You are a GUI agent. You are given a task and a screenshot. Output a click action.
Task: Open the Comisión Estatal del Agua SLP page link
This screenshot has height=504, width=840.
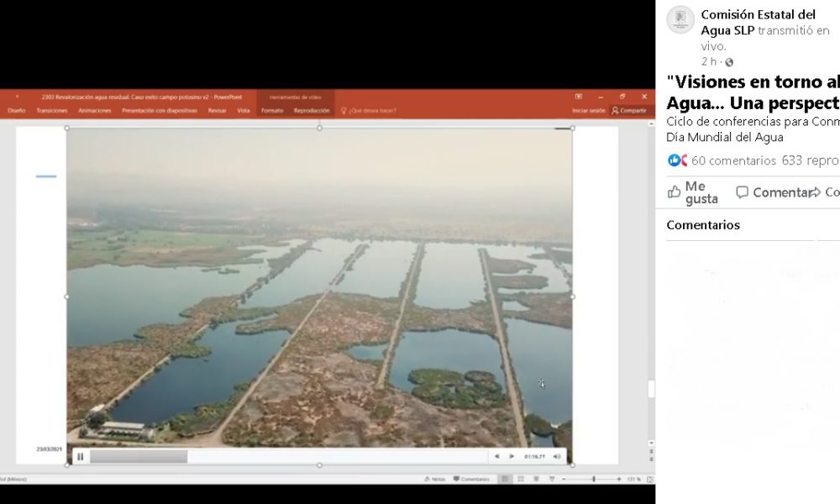pyautogui.click(x=758, y=23)
